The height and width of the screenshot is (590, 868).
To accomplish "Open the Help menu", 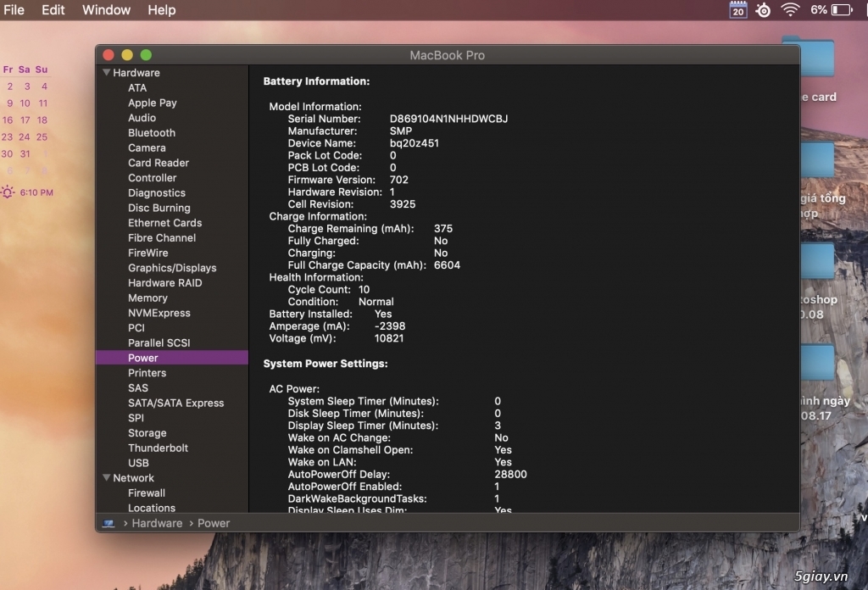I will tap(161, 10).
